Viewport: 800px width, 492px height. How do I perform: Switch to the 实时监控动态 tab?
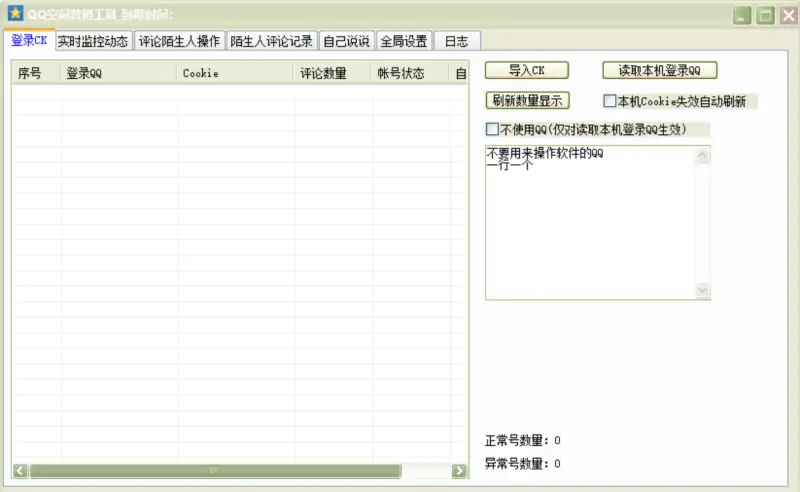(x=93, y=41)
